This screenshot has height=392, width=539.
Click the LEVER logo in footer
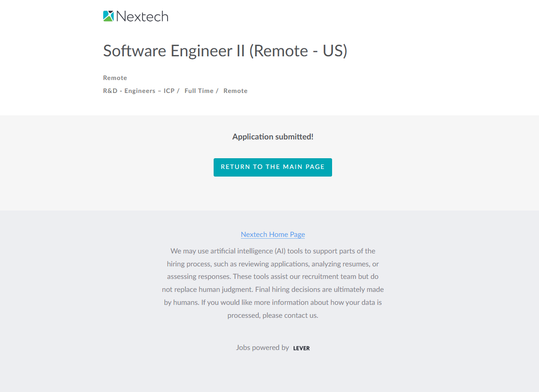click(301, 348)
